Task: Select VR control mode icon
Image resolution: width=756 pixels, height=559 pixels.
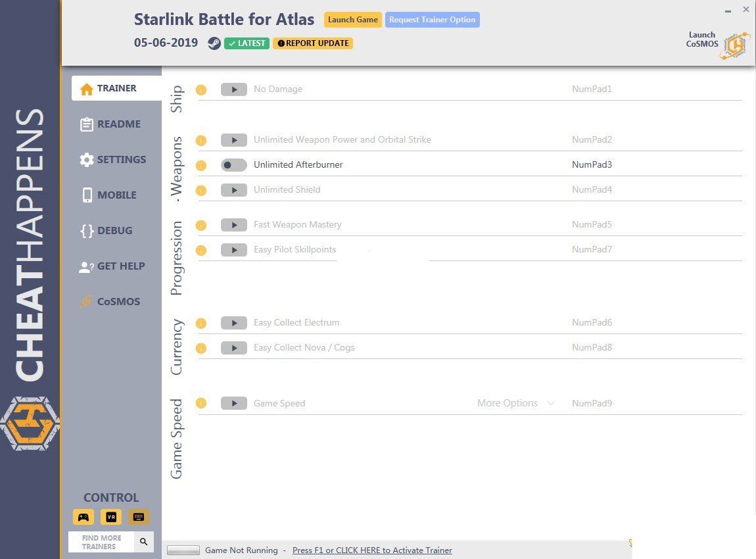Action: 111,517
